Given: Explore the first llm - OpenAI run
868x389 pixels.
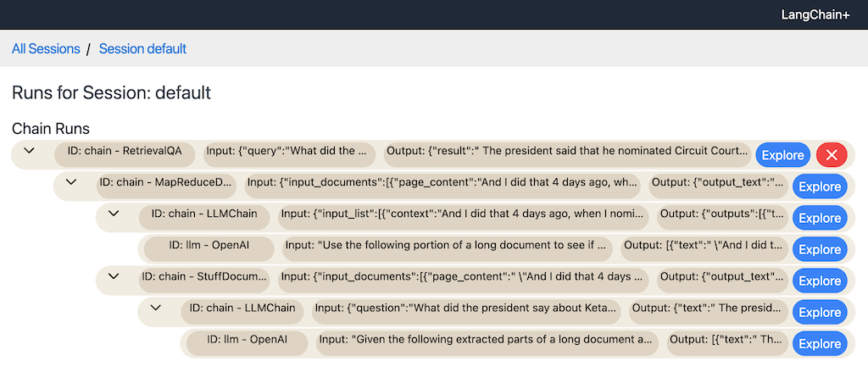Looking at the screenshot, I should click(820, 249).
